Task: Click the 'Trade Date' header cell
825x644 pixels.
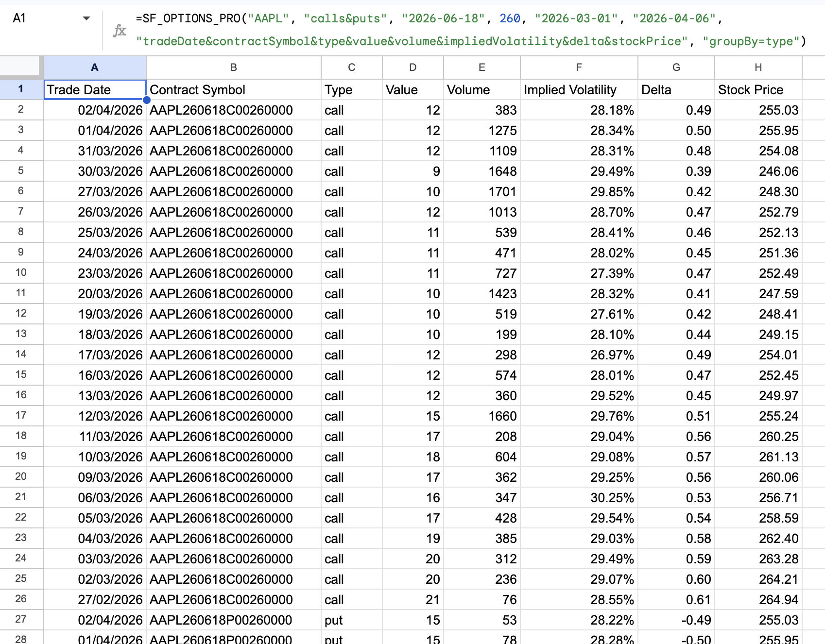Action: click(x=95, y=90)
